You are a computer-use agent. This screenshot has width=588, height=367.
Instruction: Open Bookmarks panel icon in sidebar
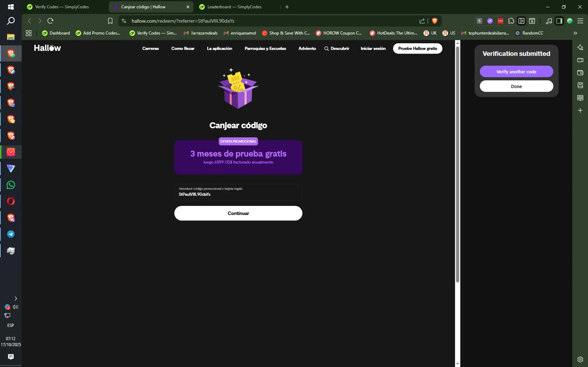tap(580, 85)
